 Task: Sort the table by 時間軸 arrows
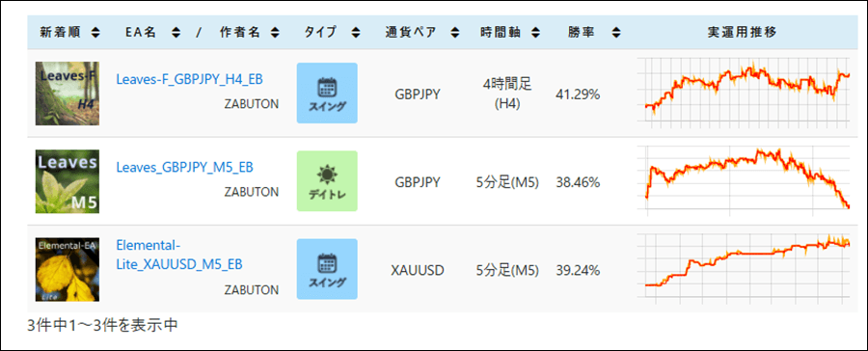(535, 33)
